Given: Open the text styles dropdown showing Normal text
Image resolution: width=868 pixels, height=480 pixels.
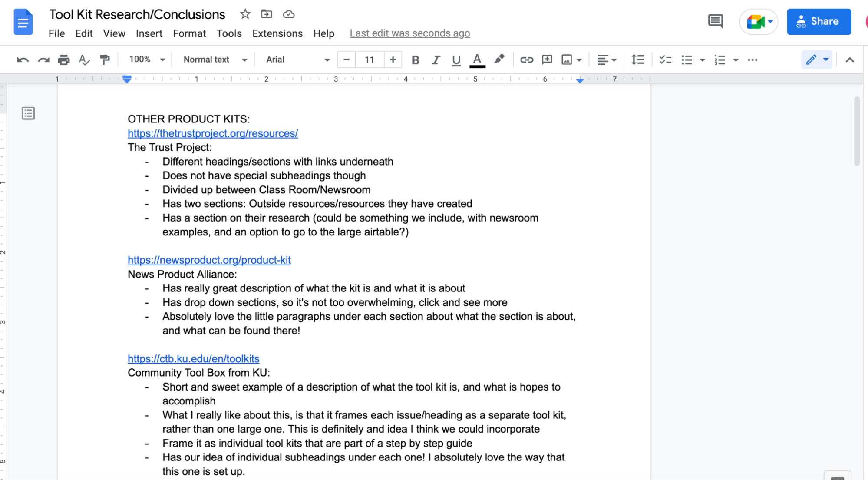Looking at the screenshot, I should click(x=214, y=60).
